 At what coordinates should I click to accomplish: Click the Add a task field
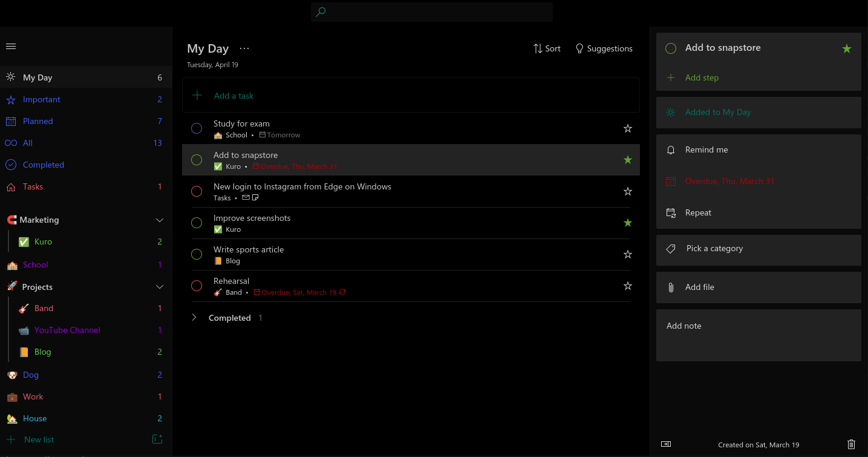[233, 96]
